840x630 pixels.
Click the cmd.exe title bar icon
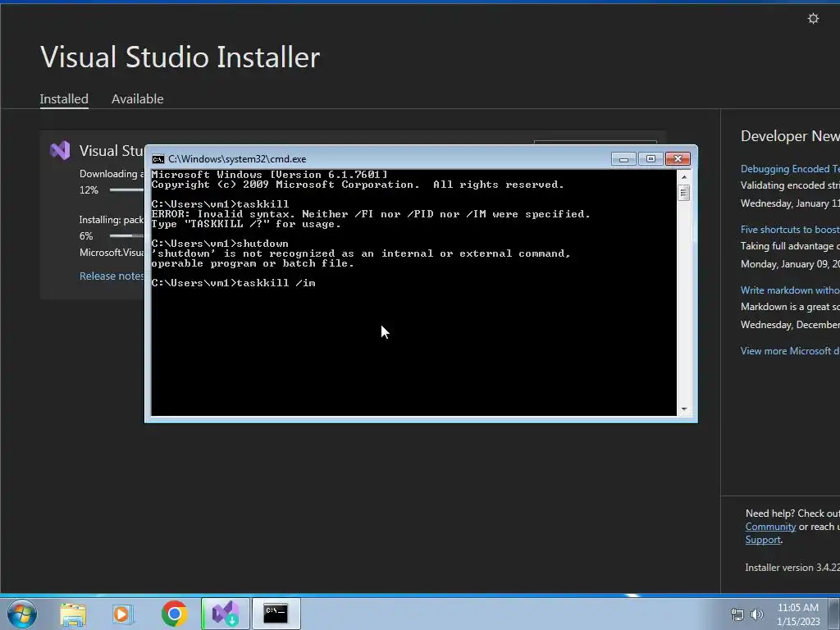coord(158,159)
